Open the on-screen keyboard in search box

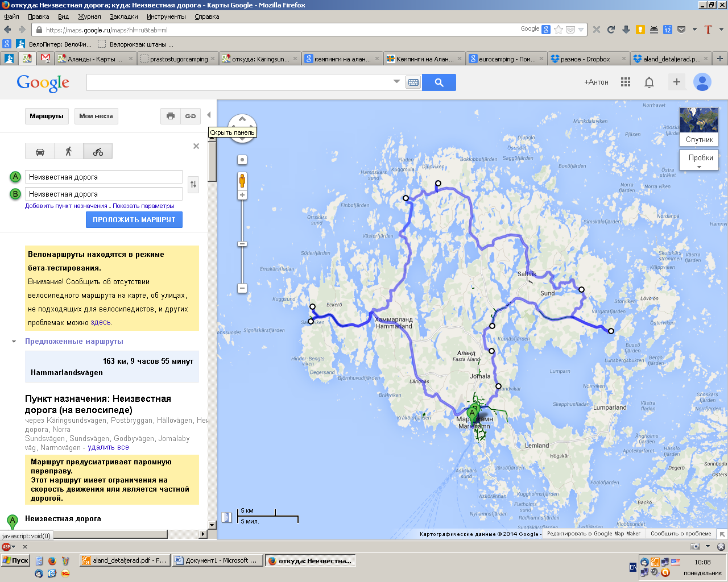(413, 82)
